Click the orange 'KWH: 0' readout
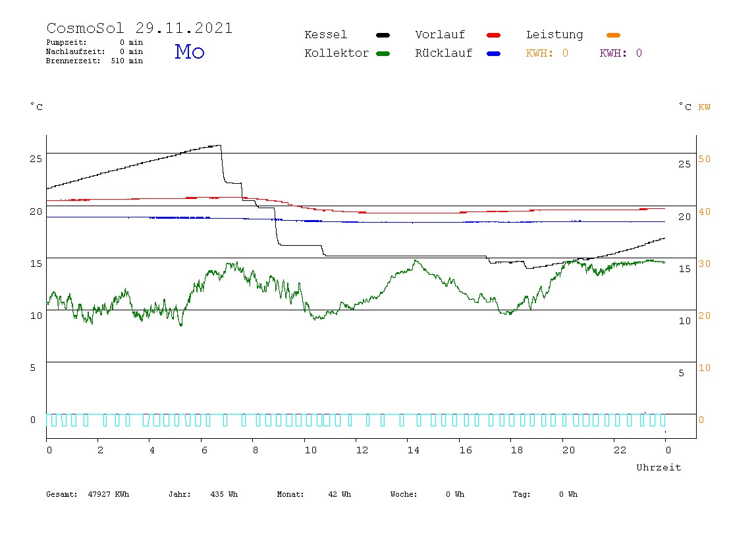Image resolution: width=756 pixels, height=535 pixels. click(547, 53)
